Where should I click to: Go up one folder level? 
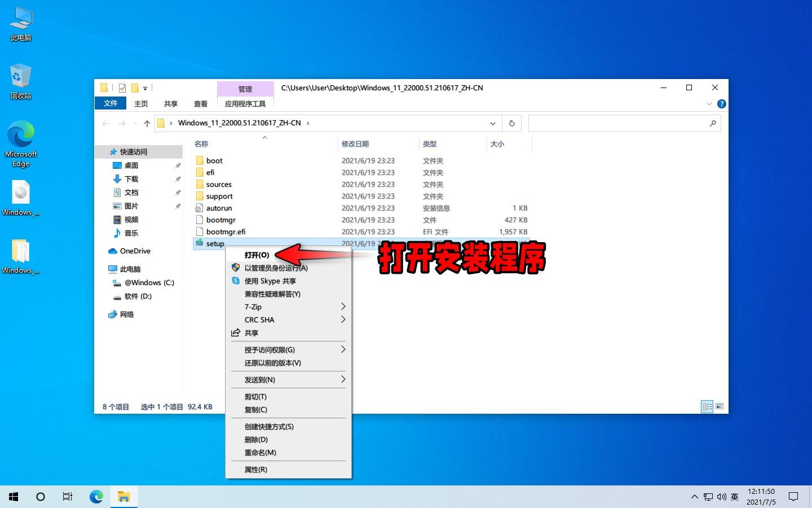tap(147, 123)
